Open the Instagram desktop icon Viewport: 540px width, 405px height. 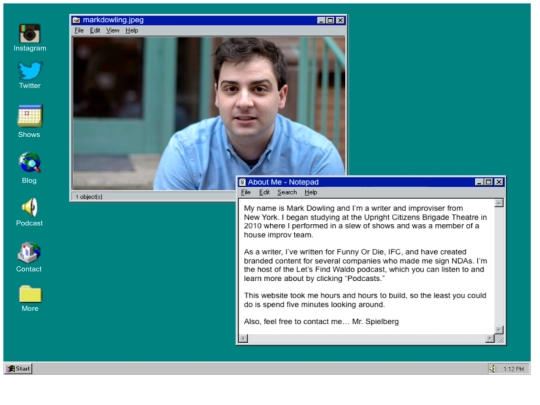30,34
